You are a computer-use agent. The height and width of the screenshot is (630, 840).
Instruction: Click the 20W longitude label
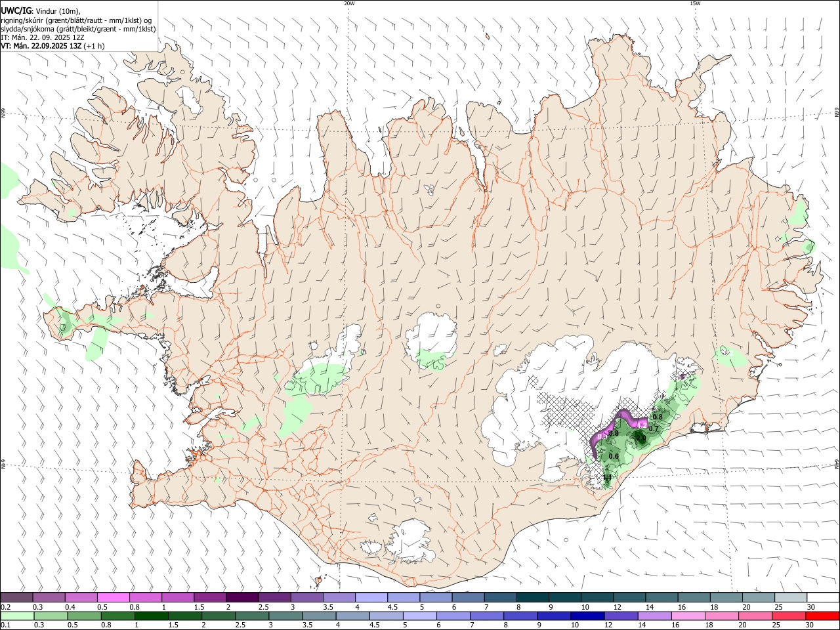pyautogui.click(x=349, y=3)
